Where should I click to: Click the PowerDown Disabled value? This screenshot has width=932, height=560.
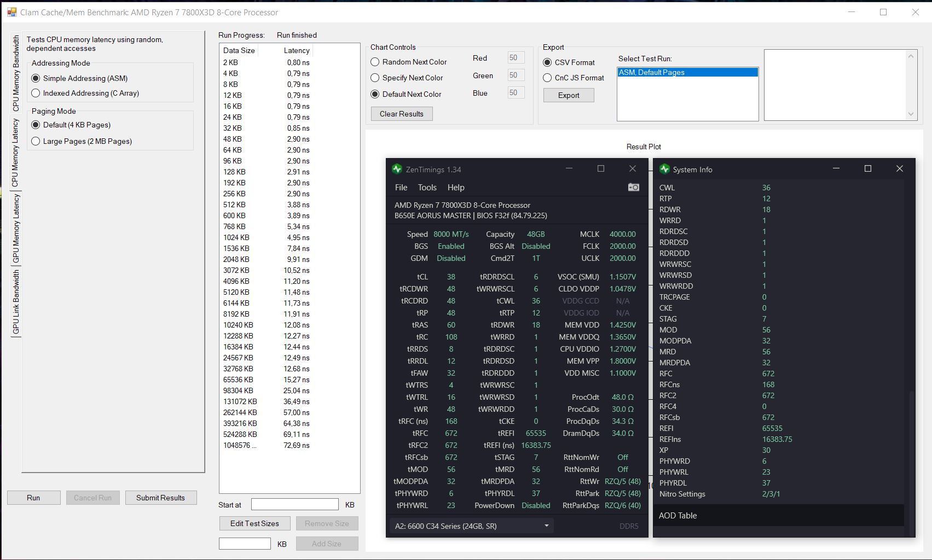(536, 505)
